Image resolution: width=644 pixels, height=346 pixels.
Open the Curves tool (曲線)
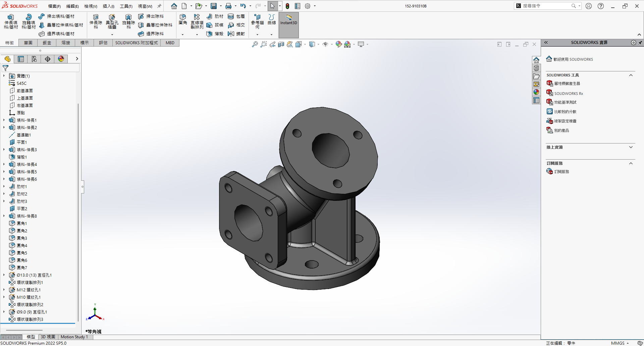tap(272, 19)
